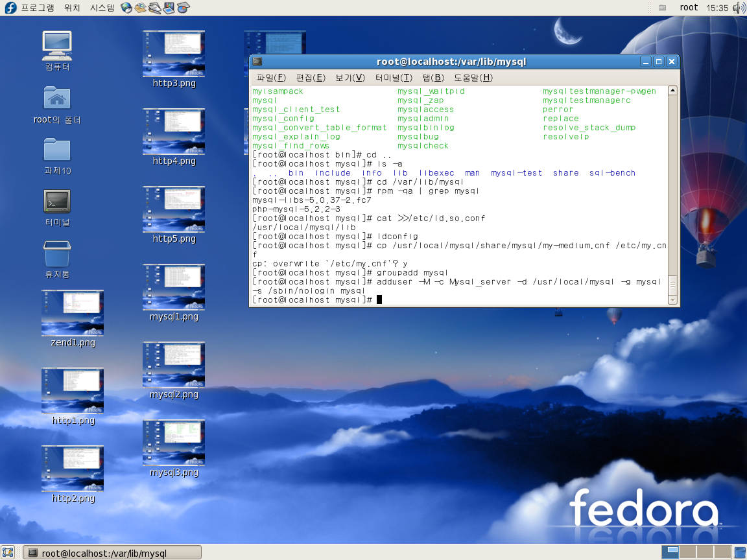Viewport: 747px width, 560px height.
Task: Open the 과제10 folder on desktop
Action: tap(57, 150)
